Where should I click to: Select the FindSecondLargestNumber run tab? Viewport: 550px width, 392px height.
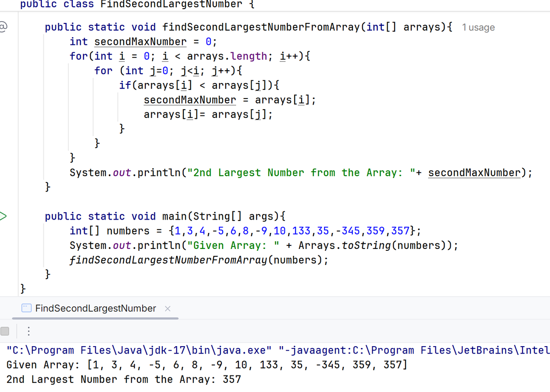coord(95,309)
